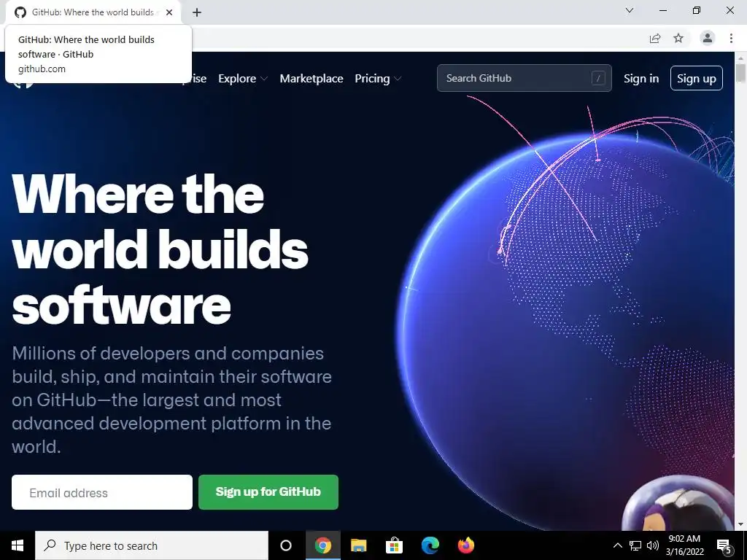
Task: Bookmark this page with the star icon
Action: tap(678, 38)
